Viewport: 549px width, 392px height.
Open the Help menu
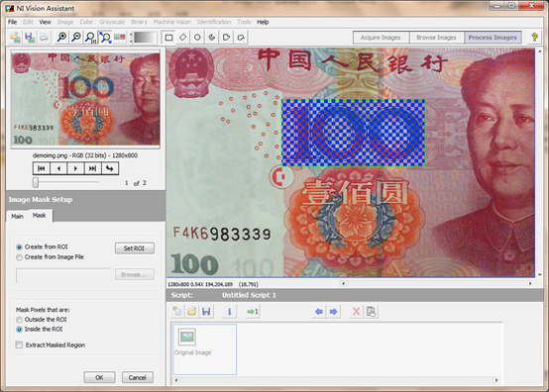click(x=263, y=22)
